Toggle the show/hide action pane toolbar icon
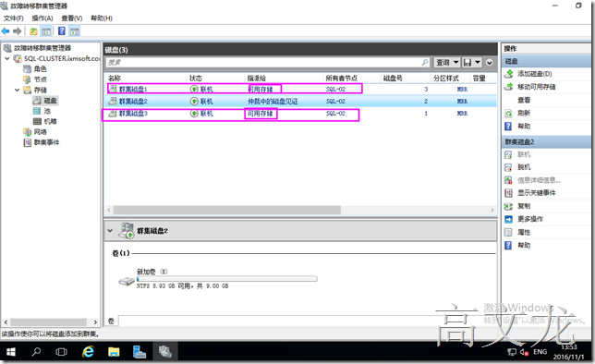 (x=74, y=31)
